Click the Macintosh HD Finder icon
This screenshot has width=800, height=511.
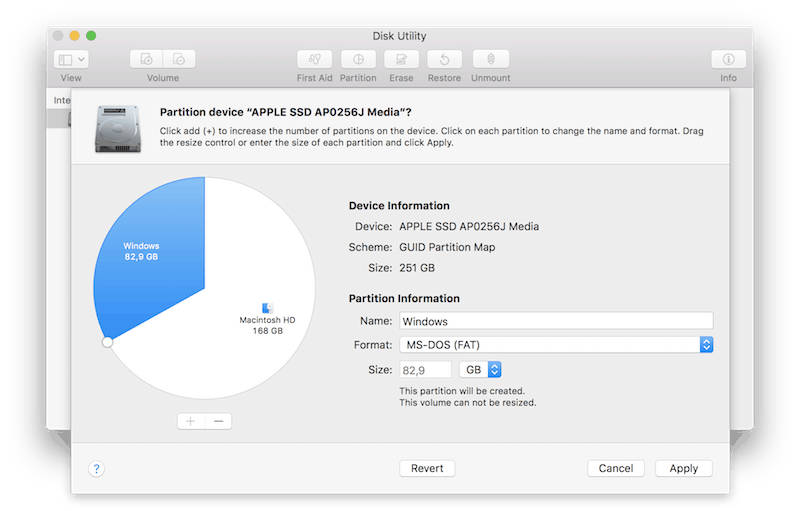[x=267, y=308]
